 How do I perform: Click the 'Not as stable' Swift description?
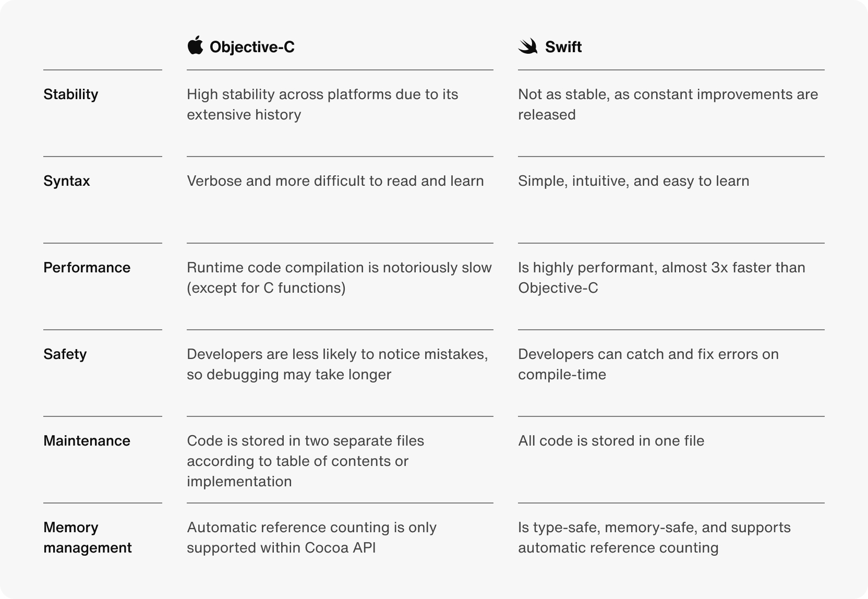point(668,104)
